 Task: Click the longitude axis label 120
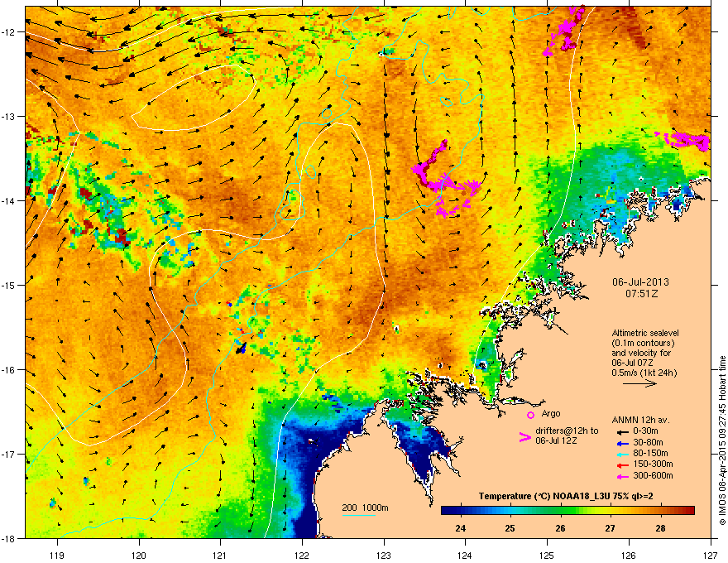(x=139, y=555)
